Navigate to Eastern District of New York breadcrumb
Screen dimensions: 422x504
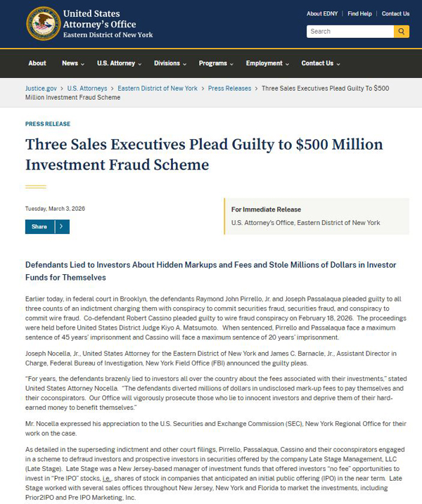coord(158,89)
